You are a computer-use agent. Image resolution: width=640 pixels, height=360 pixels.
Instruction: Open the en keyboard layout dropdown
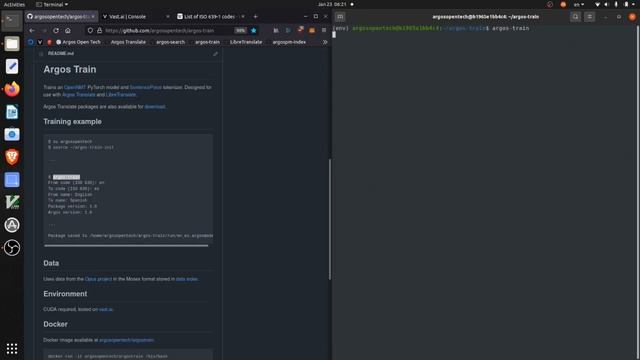(x=579, y=4)
